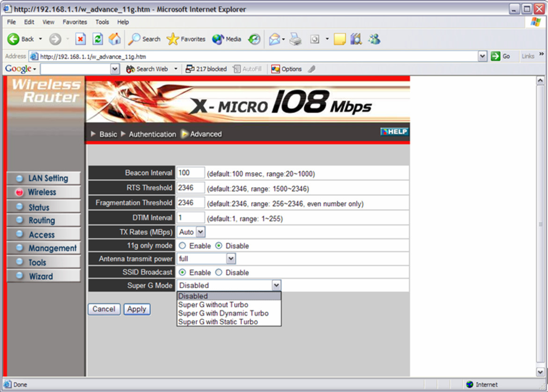The width and height of the screenshot is (548, 392).
Task: Select Disable for 11g only mode
Action: 219,246
